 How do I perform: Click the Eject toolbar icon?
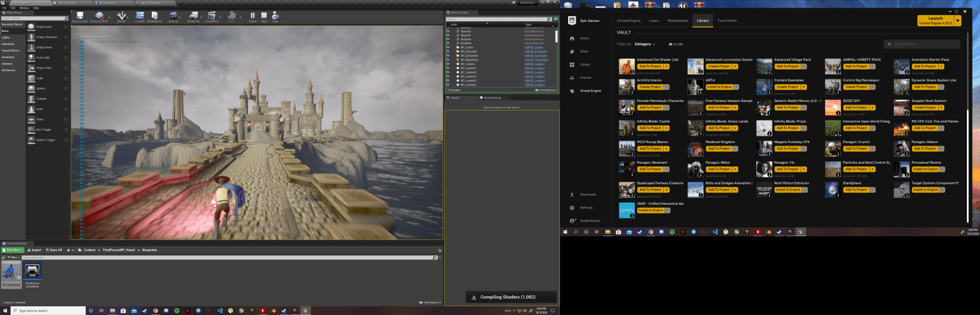(x=275, y=16)
